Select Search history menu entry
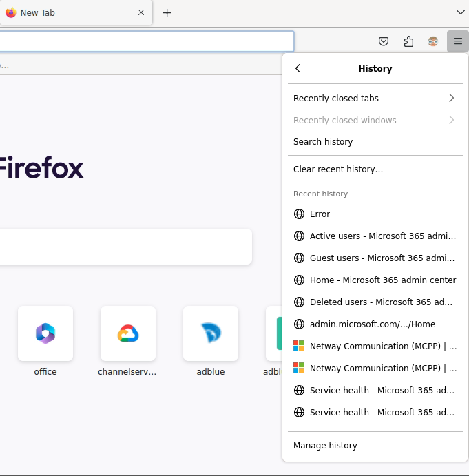Viewport: 469px width, 476px height. click(x=323, y=142)
